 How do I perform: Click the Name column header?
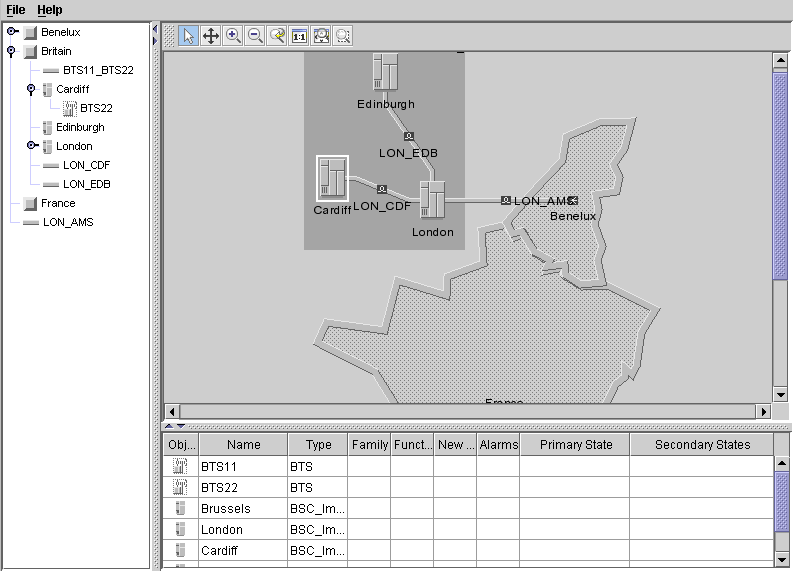[x=243, y=445]
